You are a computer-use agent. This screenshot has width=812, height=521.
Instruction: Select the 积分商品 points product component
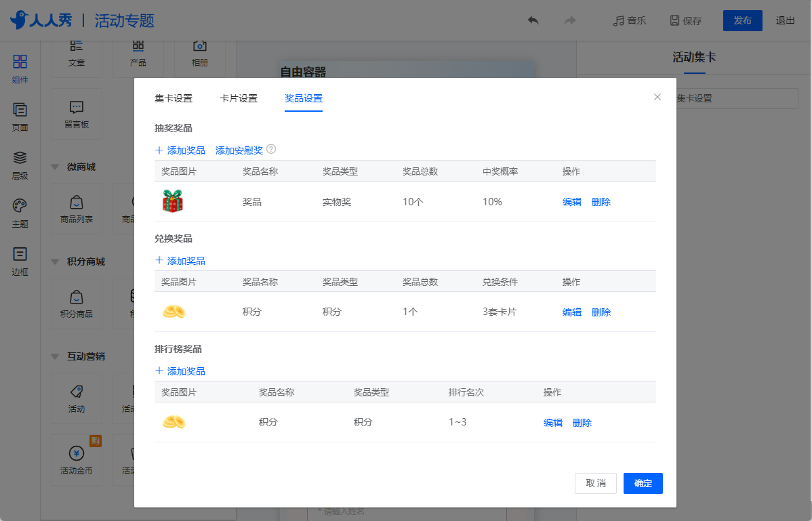click(77, 304)
